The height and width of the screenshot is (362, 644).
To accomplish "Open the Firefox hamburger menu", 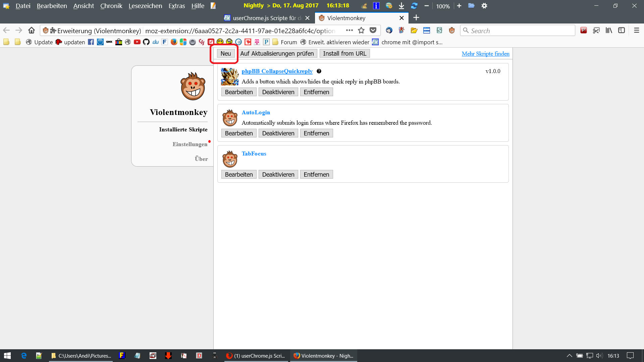I will coord(636,31).
